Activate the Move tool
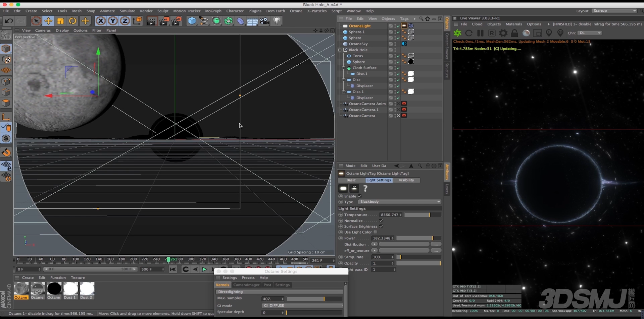 [48, 21]
